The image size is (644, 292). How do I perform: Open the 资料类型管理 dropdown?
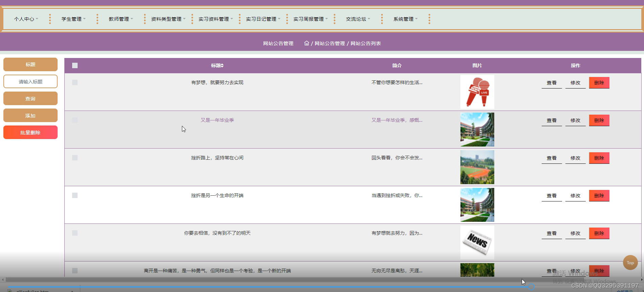pos(168,19)
